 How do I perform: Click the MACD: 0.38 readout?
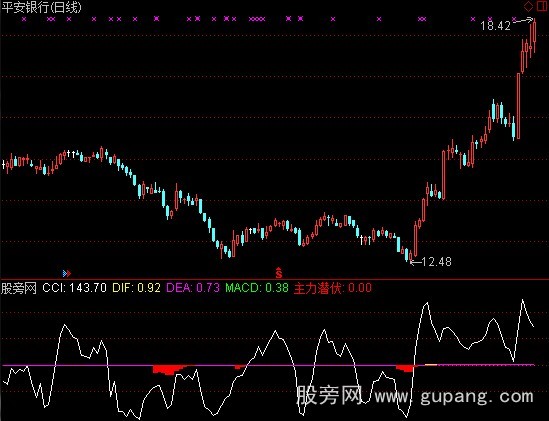click(257, 288)
